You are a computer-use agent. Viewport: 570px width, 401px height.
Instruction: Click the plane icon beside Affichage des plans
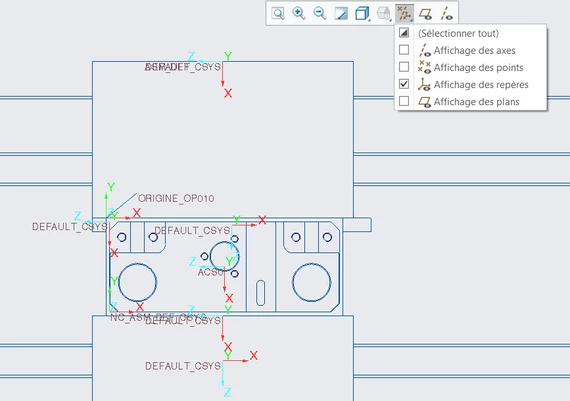424,102
